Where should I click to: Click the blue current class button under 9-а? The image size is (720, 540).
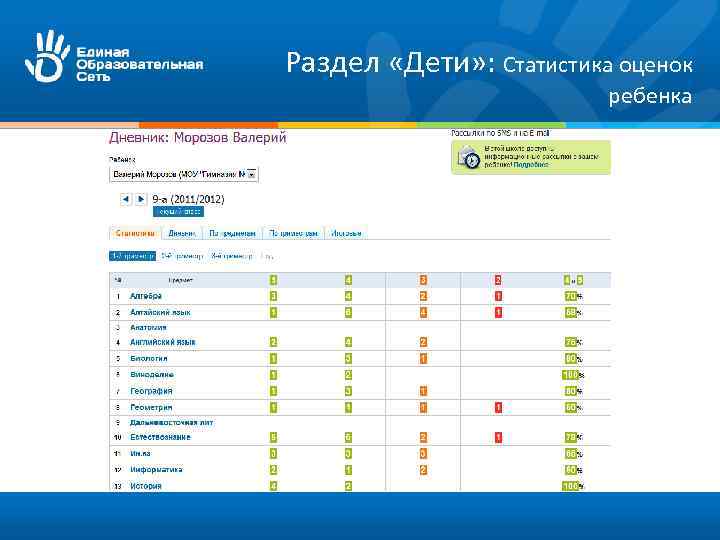[x=179, y=212]
